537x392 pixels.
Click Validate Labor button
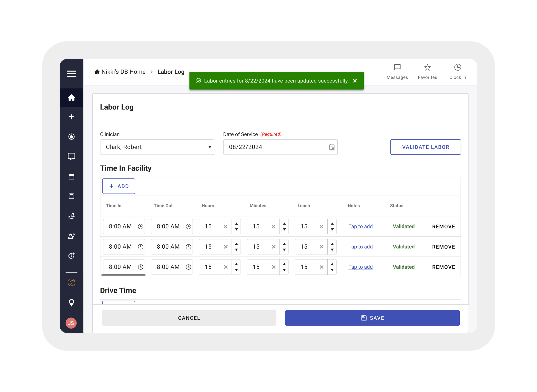click(x=425, y=147)
